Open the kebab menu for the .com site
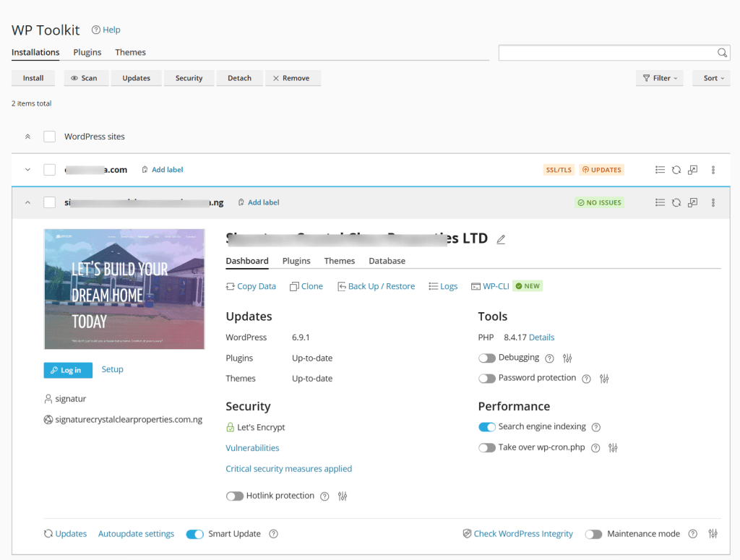This screenshot has height=560, width=740. click(713, 170)
